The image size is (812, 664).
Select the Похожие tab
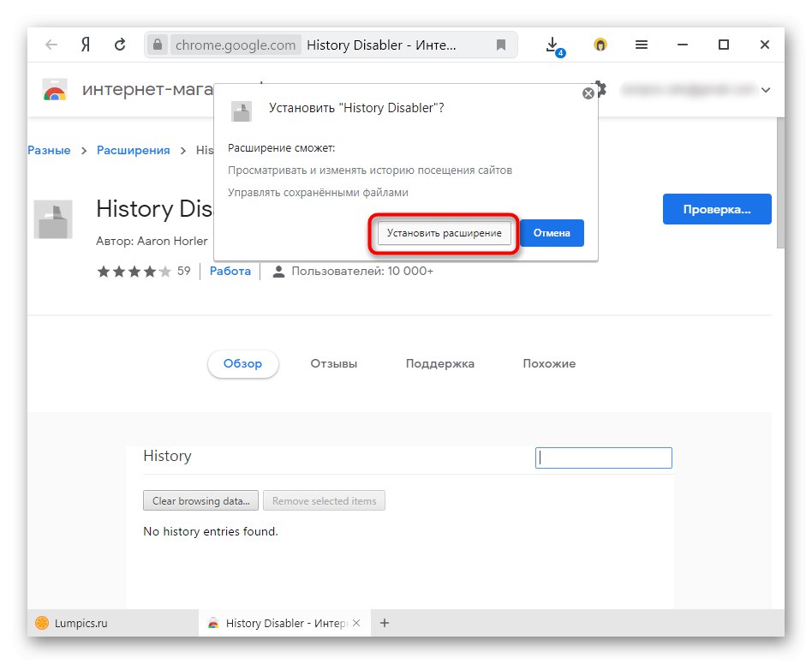(549, 363)
